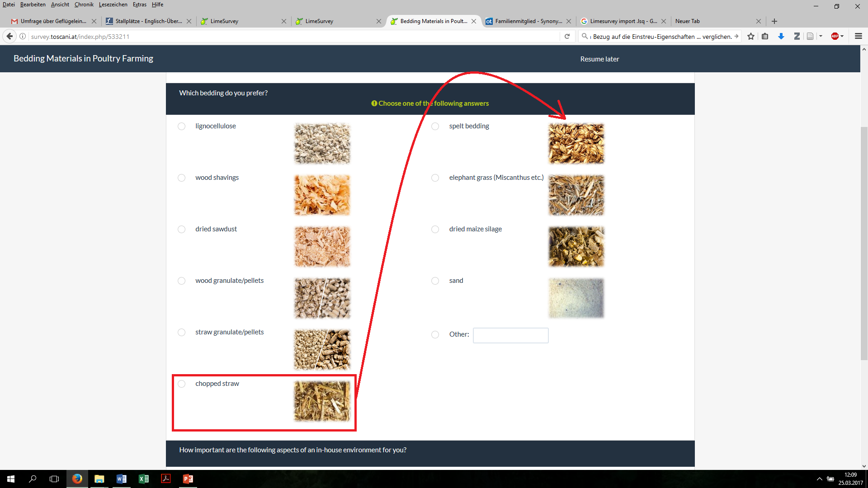Click the Resume later link
The image size is (868, 488).
[x=599, y=59]
